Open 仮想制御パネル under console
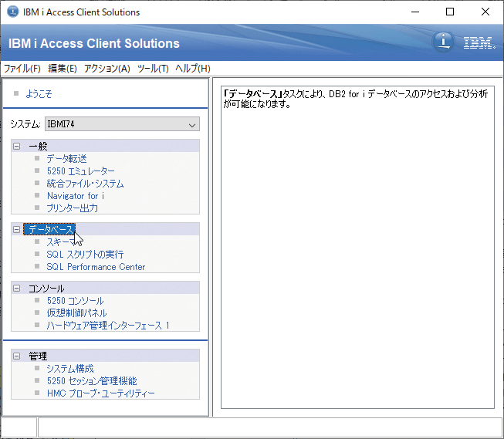The image size is (504, 439). [76, 313]
